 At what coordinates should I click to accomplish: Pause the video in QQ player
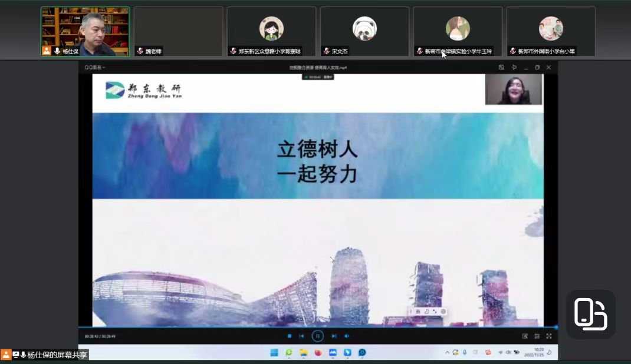pos(317,336)
